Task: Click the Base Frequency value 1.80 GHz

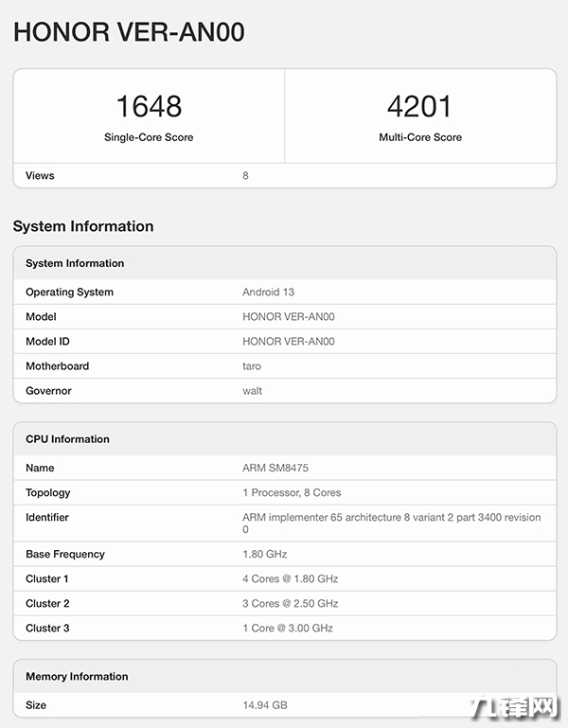Action: click(264, 555)
